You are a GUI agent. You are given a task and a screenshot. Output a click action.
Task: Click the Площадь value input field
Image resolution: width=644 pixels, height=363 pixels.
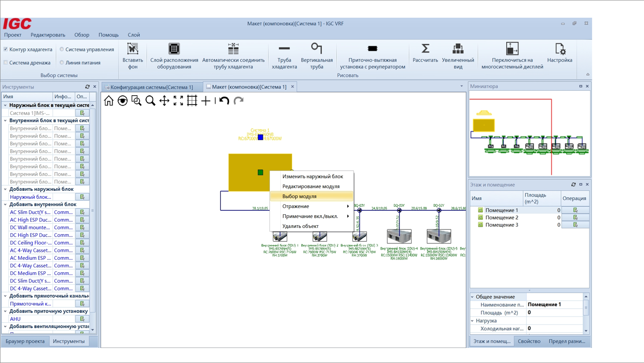point(554,313)
